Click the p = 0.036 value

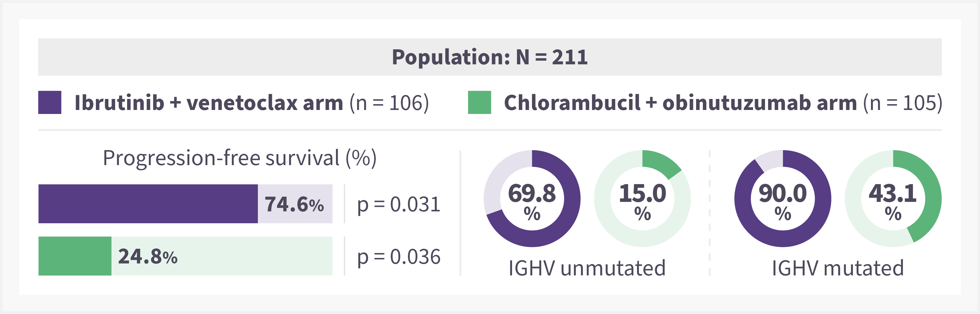coord(399,257)
